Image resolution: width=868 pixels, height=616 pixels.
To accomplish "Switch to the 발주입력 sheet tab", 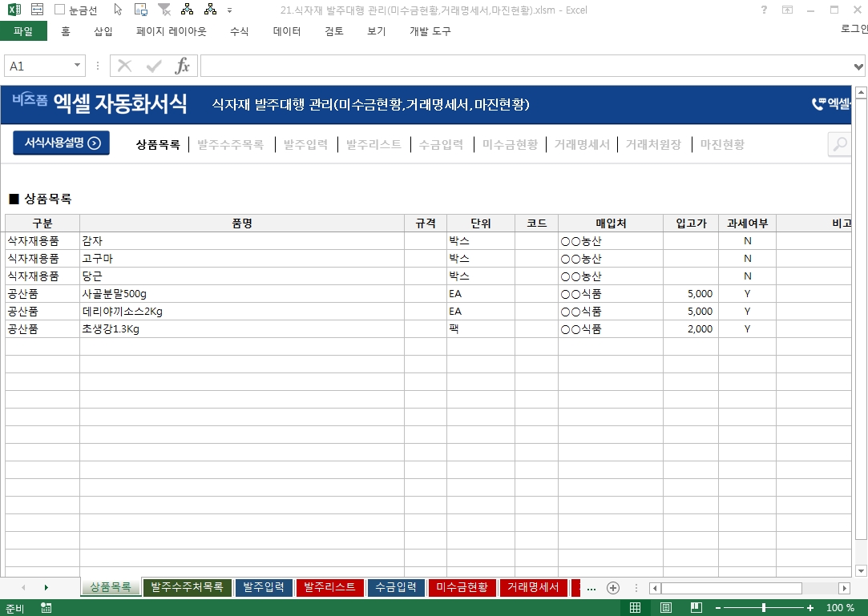I will tap(264, 588).
